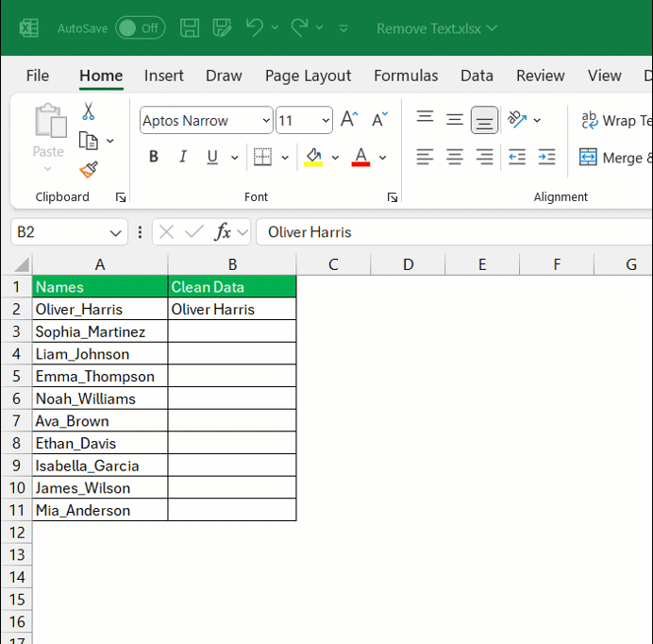Switch to the Home tab
Viewport: 653px width, 644px height.
click(101, 76)
